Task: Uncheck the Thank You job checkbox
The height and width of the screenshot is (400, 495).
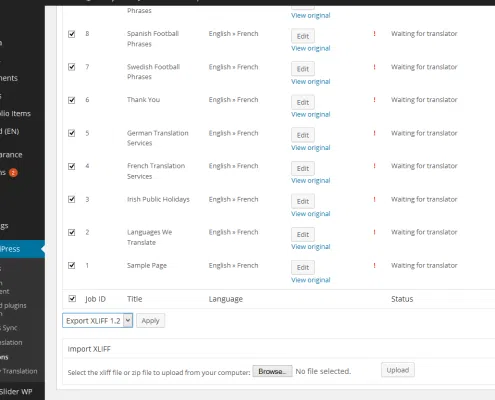Action: coord(72,100)
